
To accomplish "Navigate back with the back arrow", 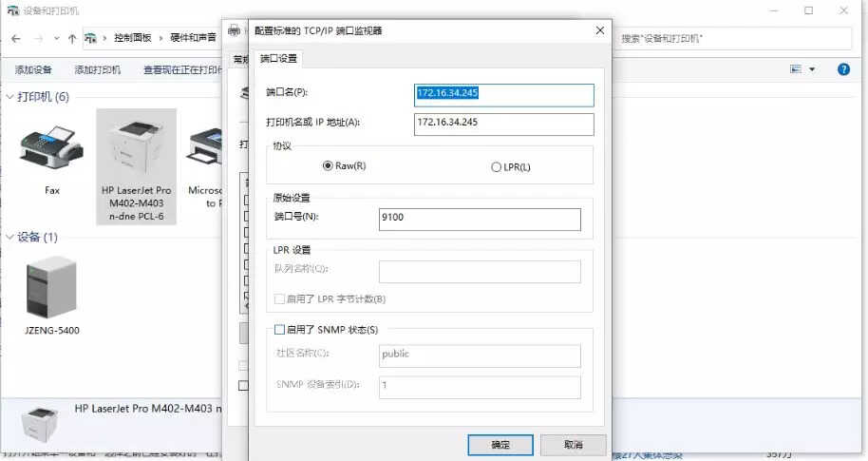I will 15,39.
